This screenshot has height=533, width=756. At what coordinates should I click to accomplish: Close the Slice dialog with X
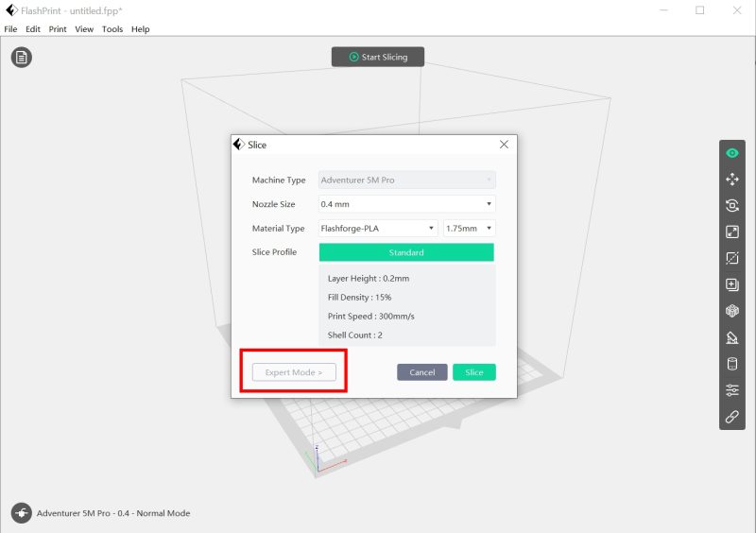pyautogui.click(x=504, y=145)
